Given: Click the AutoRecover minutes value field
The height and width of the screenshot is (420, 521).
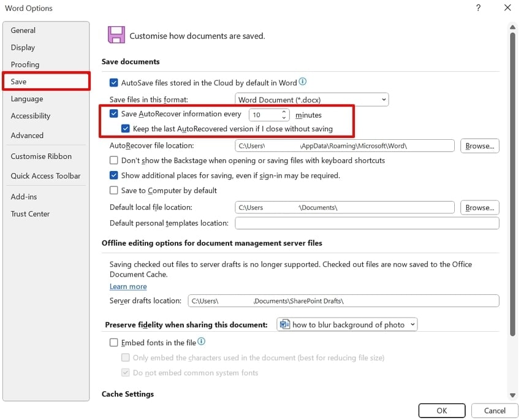Looking at the screenshot, I should pos(265,115).
